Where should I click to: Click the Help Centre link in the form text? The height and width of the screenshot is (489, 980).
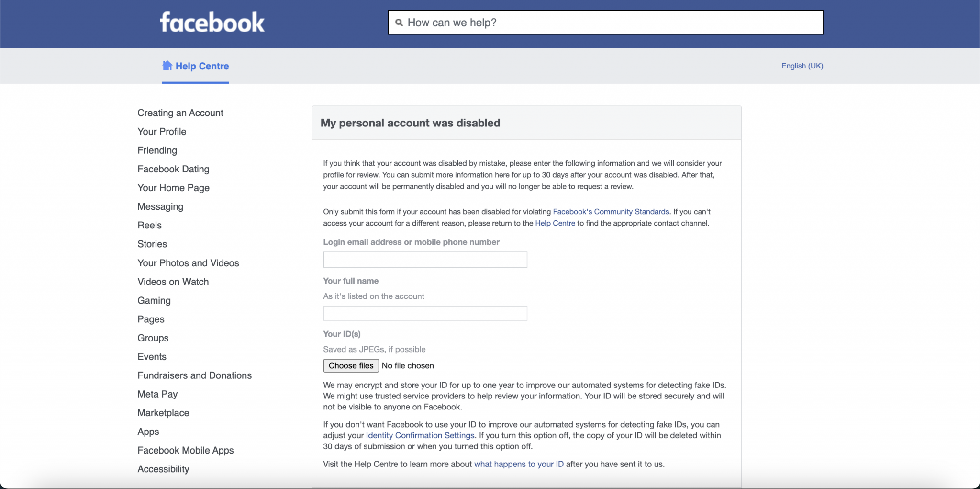(555, 223)
